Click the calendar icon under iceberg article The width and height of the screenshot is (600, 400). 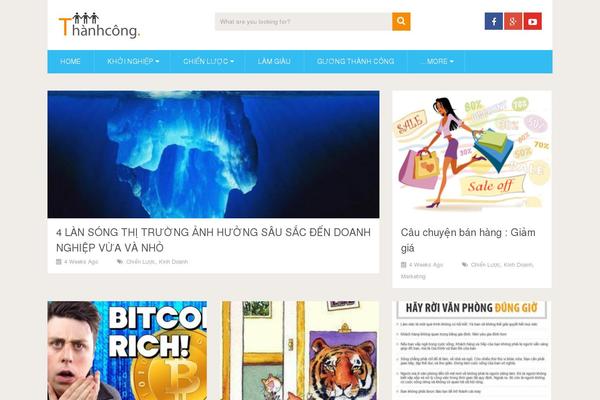[x=59, y=262]
